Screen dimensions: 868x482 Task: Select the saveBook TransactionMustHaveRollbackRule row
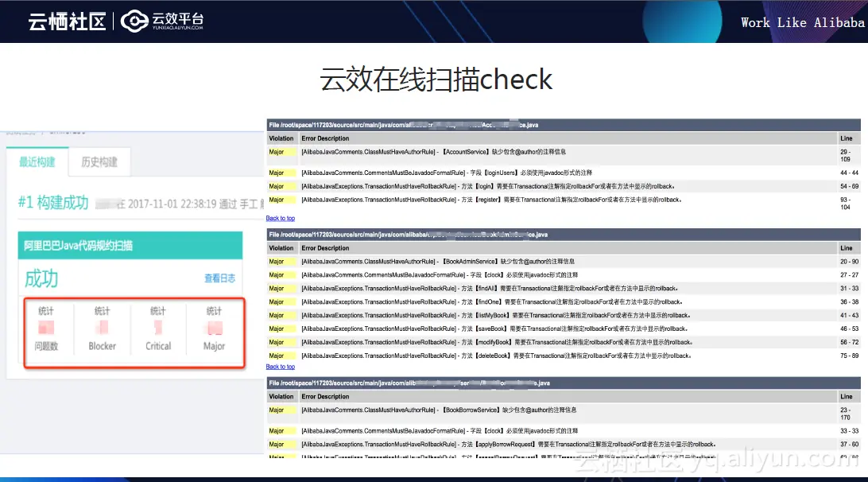564,328
